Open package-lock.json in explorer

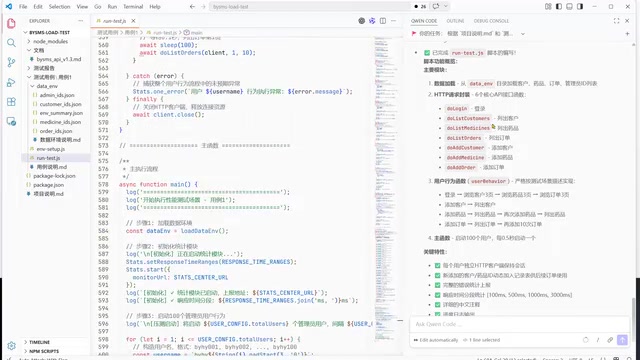tap(54, 176)
